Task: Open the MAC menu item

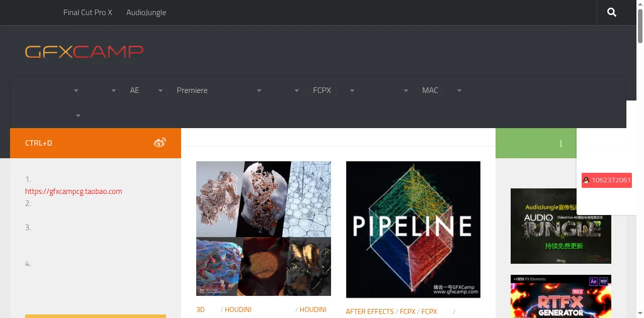Action: coord(430,90)
